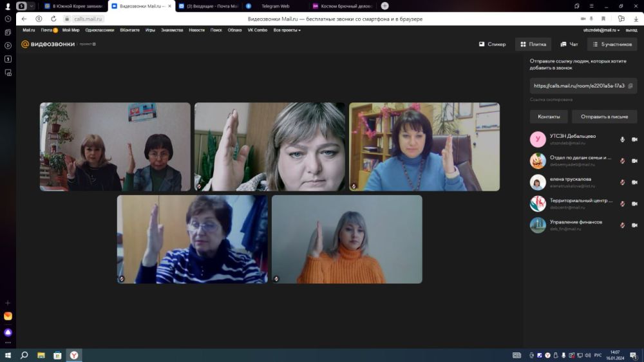Expand utszndeb@mail.ru account dropdown
The image size is (644, 362).
click(x=601, y=30)
